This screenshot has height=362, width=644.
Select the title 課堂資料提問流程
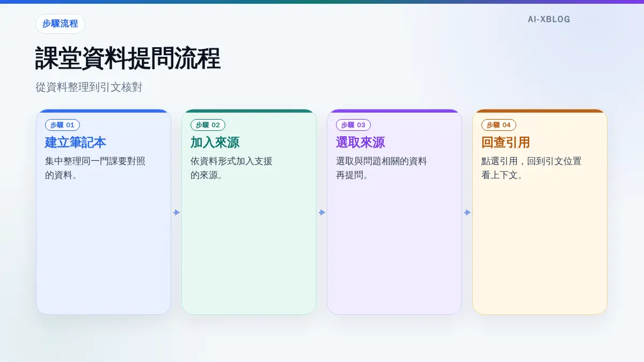tap(128, 58)
